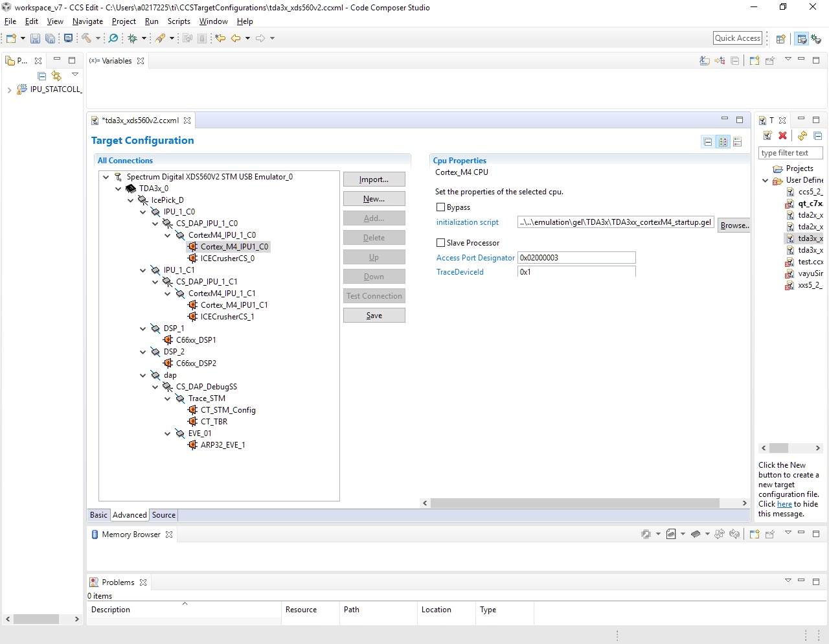The width and height of the screenshot is (829, 644).
Task: Click the flashlight Search toolbar icon
Action: pyautogui.click(x=161, y=38)
